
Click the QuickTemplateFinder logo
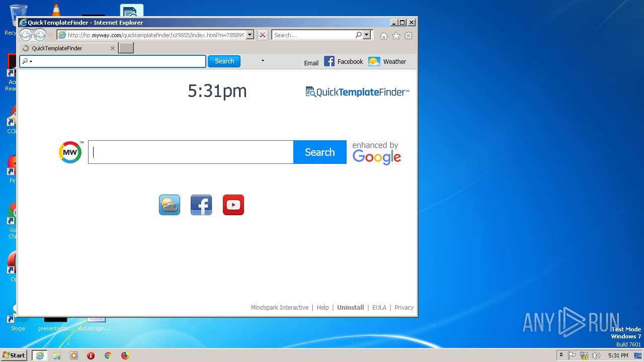click(357, 92)
